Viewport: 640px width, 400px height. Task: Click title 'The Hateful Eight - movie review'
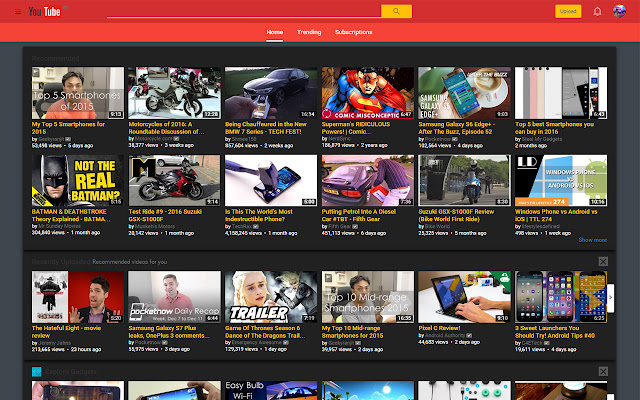tap(66, 332)
